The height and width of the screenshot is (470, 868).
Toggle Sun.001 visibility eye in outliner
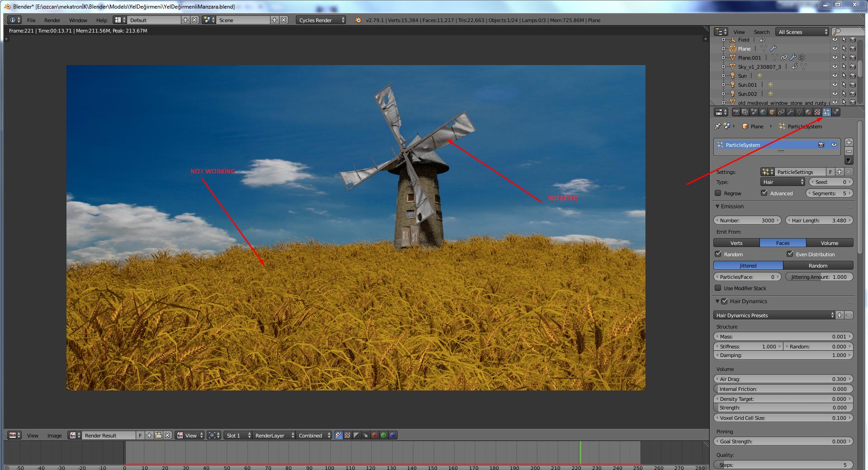point(835,85)
